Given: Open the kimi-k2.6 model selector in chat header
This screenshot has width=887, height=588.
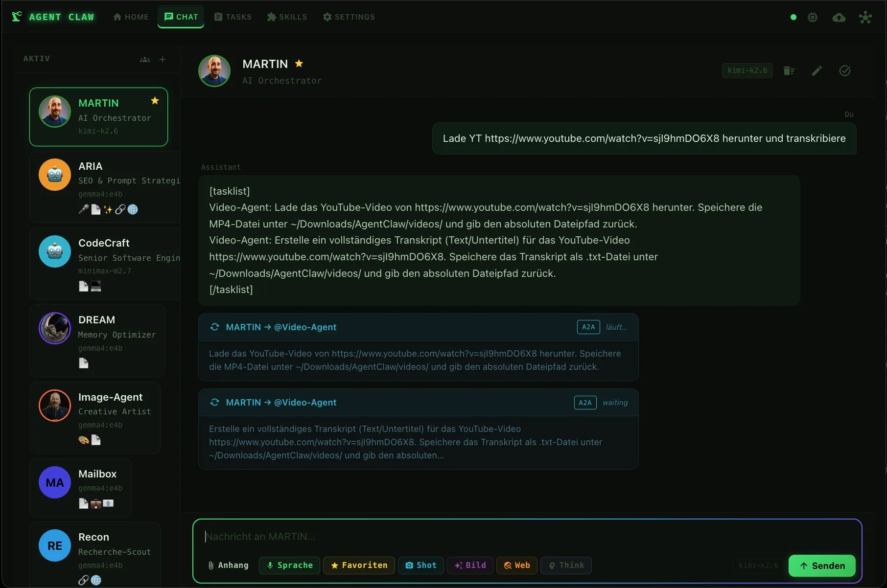Looking at the screenshot, I should (x=747, y=70).
